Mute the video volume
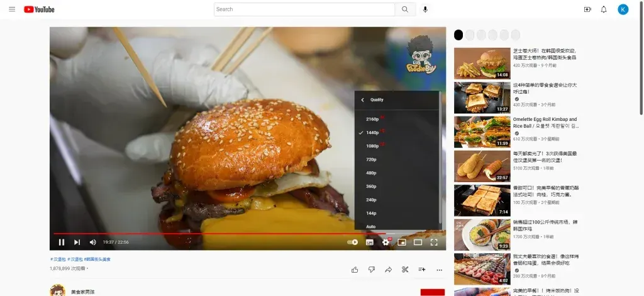Viewport: 644px width, 296px height. point(93,242)
